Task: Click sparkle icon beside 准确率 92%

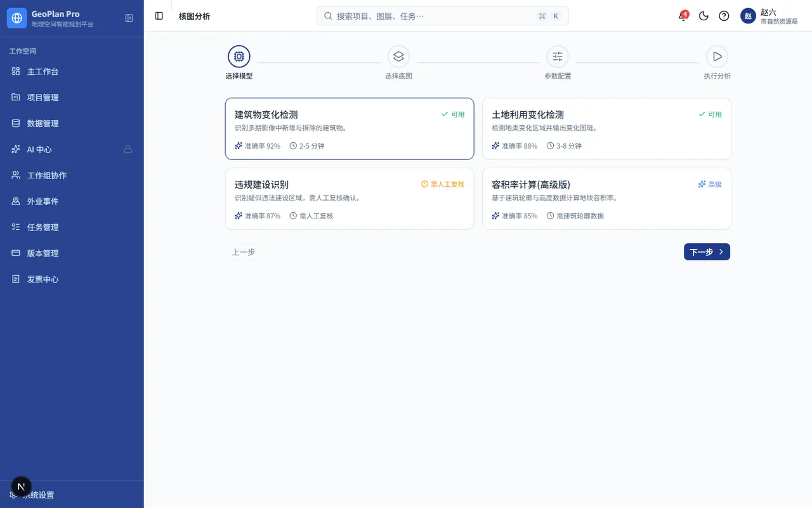Action: (x=239, y=145)
